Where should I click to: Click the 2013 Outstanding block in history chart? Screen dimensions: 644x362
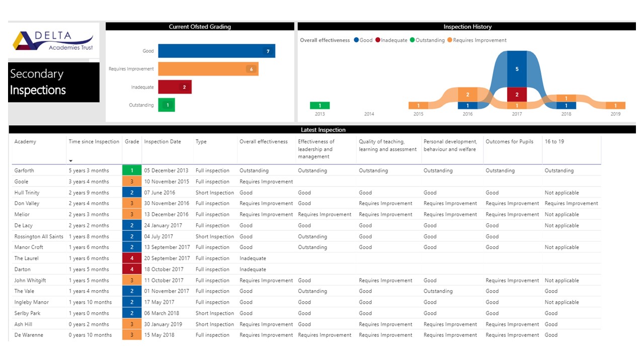[319, 106]
